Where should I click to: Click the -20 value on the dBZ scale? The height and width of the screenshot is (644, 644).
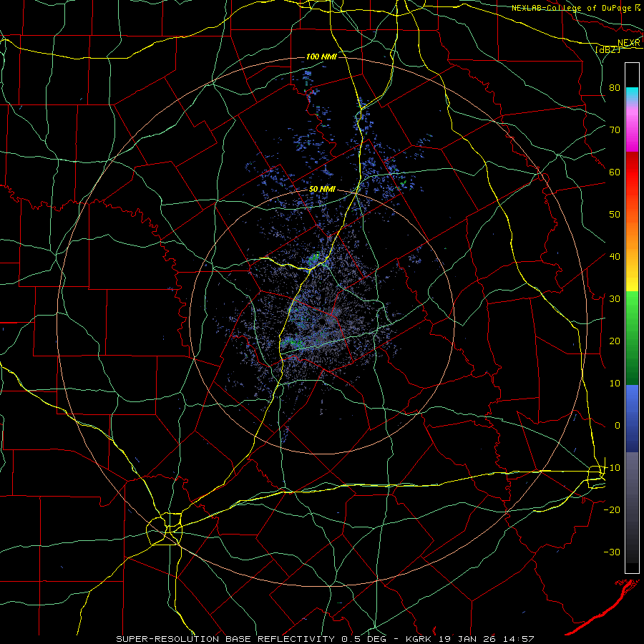pos(612,509)
